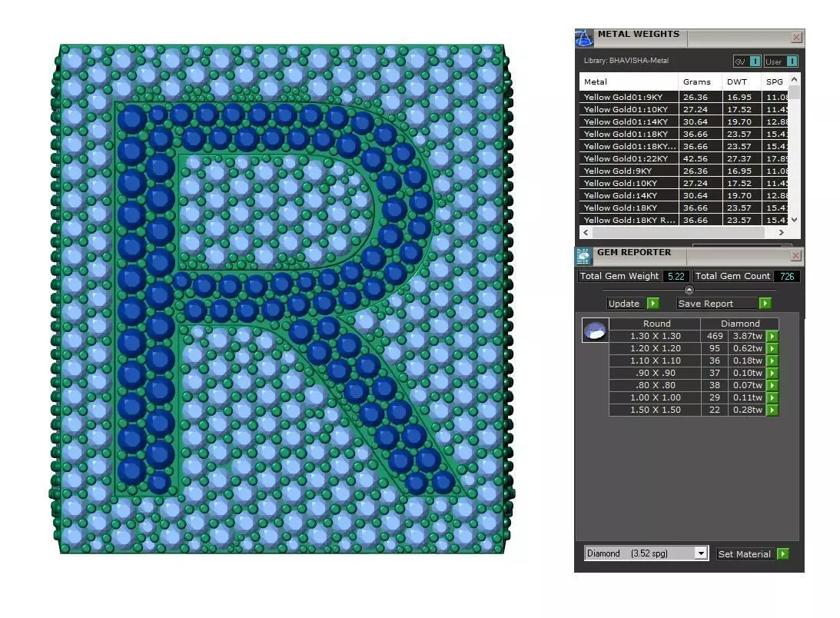The image size is (840, 618).
Task: Click the 0.28tw weight cell
Action: click(x=747, y=410)
